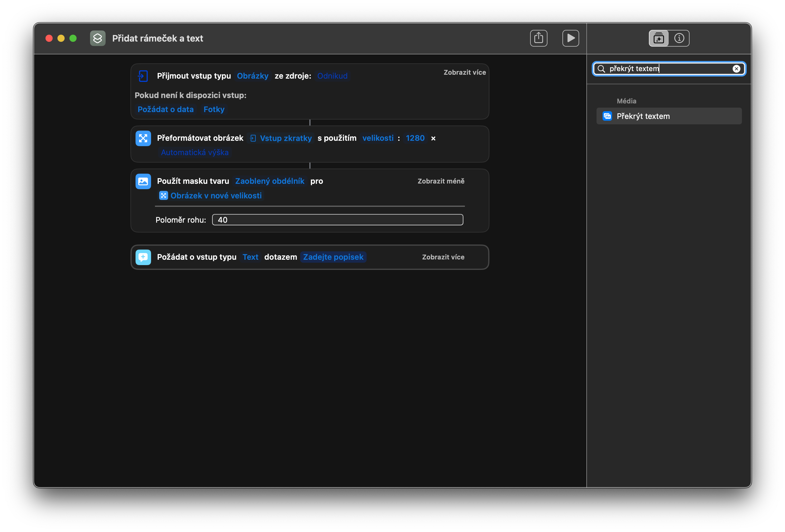Click the Poloměr rohu input field

coord(337,220)
